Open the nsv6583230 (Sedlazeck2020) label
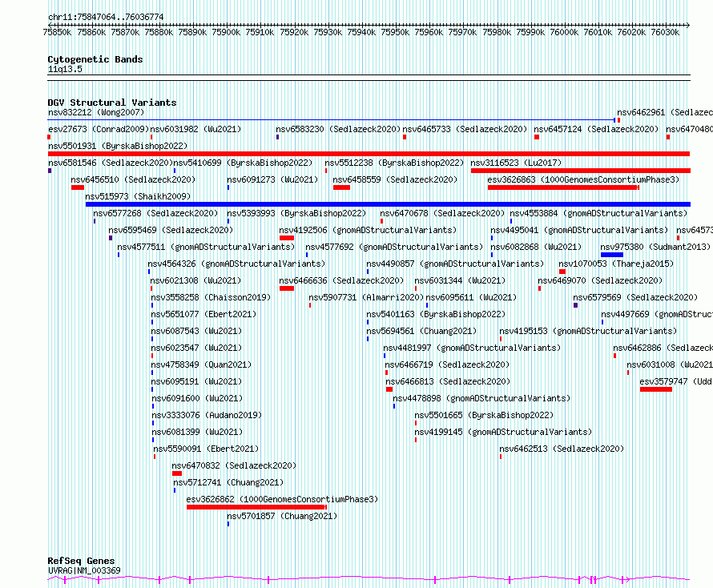713x588 pixels. [x=338, y=129]
